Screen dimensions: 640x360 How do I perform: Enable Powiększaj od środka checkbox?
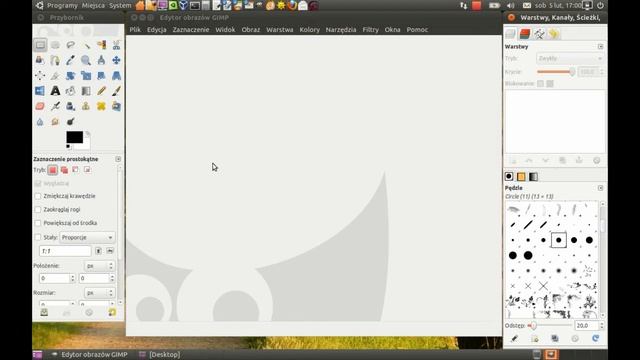pyautogui.click(x=38, y=223)
